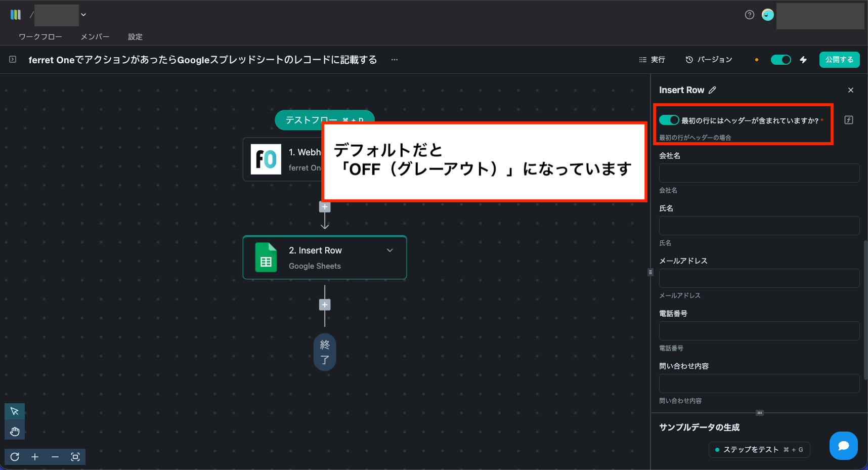Click the Google Sheets icon on the Insert Row node
868x470 pixels.
coord(266,258)
